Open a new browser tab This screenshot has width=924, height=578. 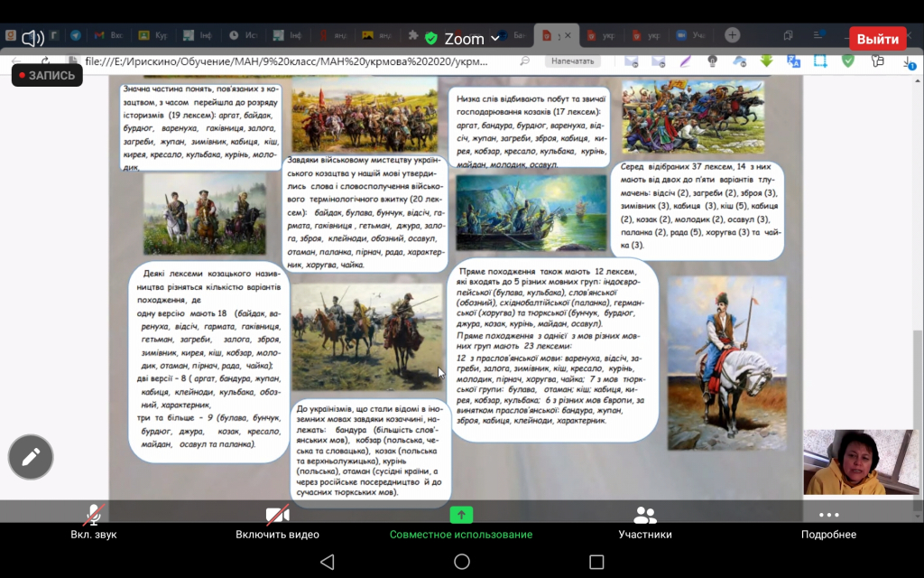(732, 35)
